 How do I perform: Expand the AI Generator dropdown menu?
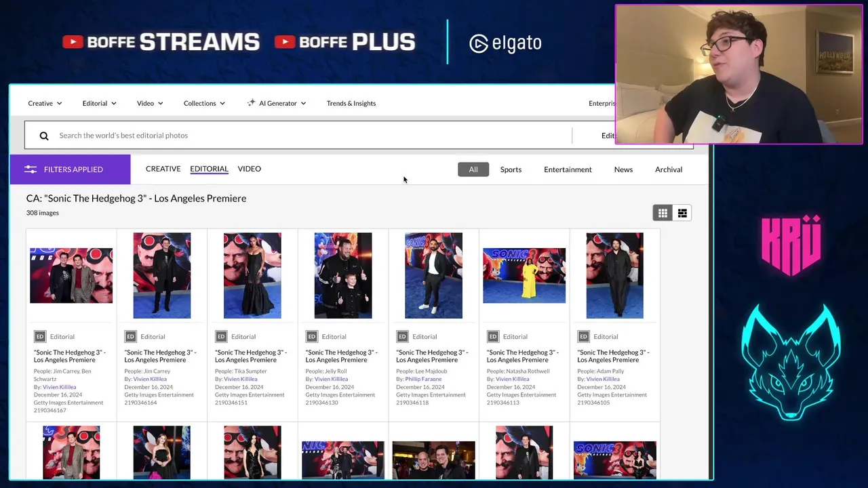pos(277,103)
